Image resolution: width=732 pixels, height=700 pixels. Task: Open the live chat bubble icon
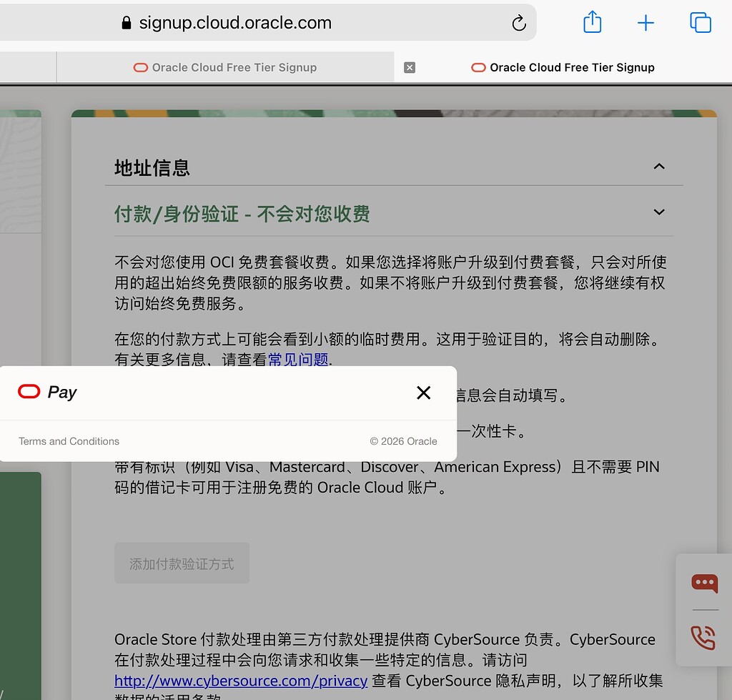[704, 583]
